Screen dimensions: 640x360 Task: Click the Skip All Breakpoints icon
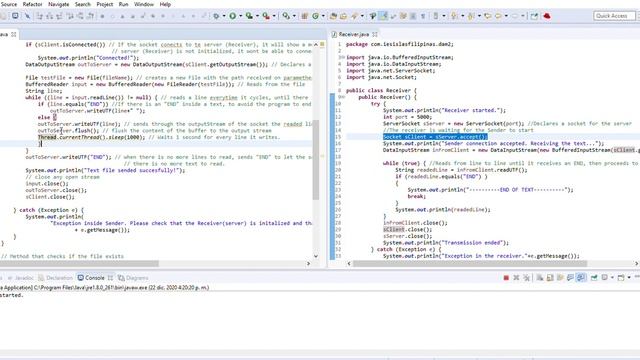click(x=27, y=16)
